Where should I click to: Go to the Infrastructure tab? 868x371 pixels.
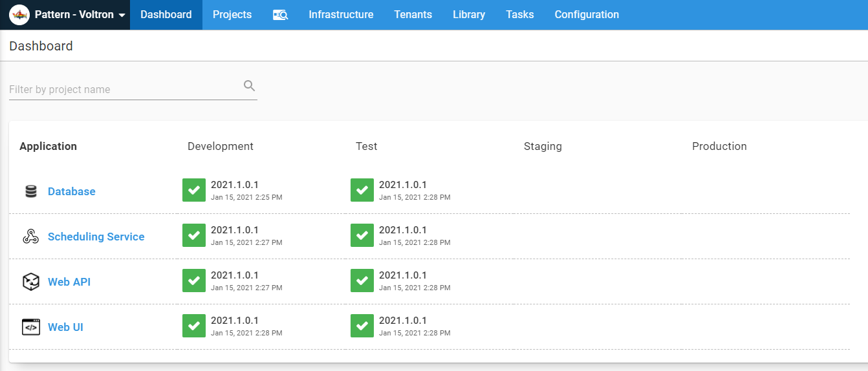(x=341, y=15)
